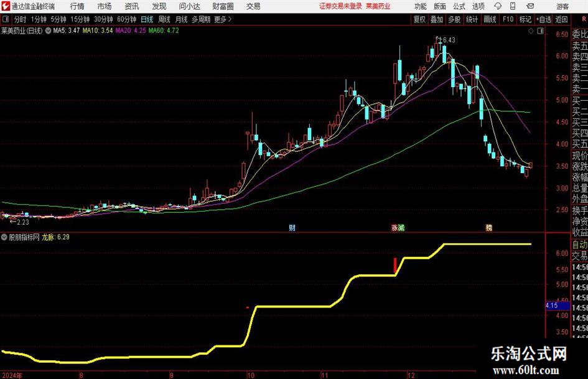This screenshot has height=379, width=588.
Task: Open the 财富圈 menu
Action: pos(223,6)
